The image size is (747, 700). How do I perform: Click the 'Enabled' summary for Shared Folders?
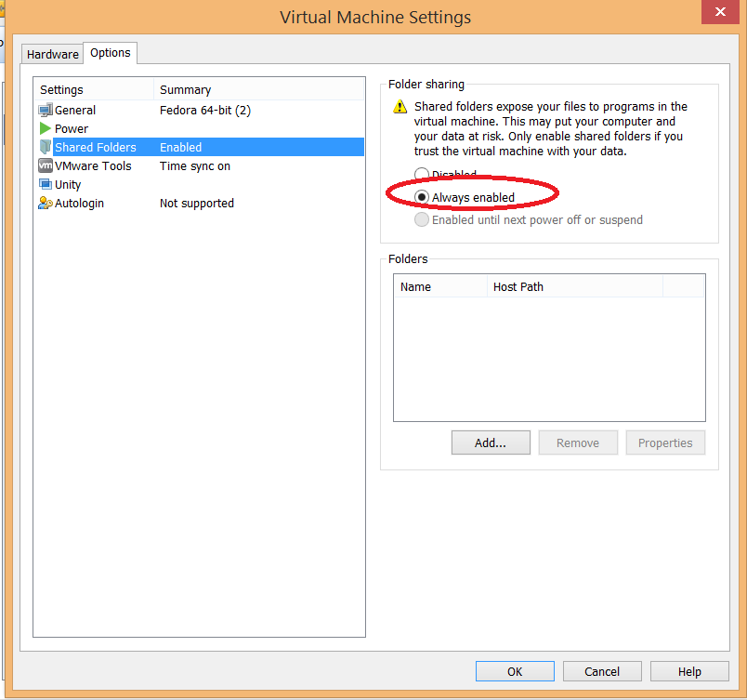click(180, 147)
